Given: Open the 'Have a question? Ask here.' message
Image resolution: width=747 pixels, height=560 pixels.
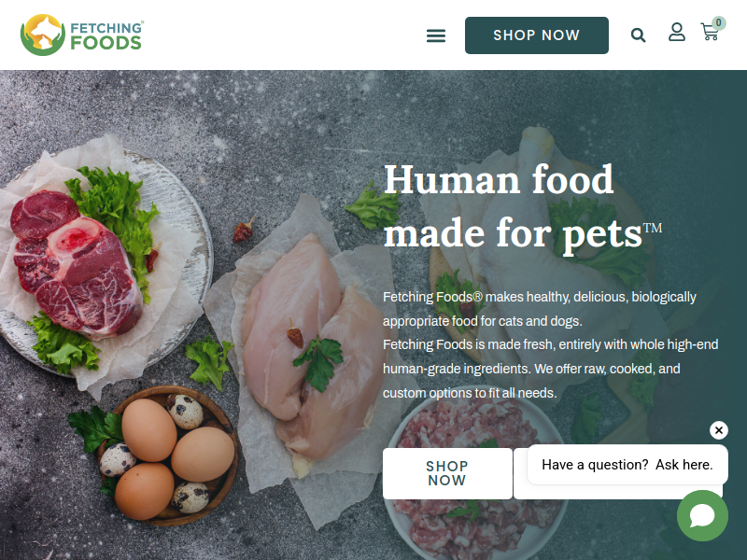Looking at the screenshot, I should pos(627,464).
